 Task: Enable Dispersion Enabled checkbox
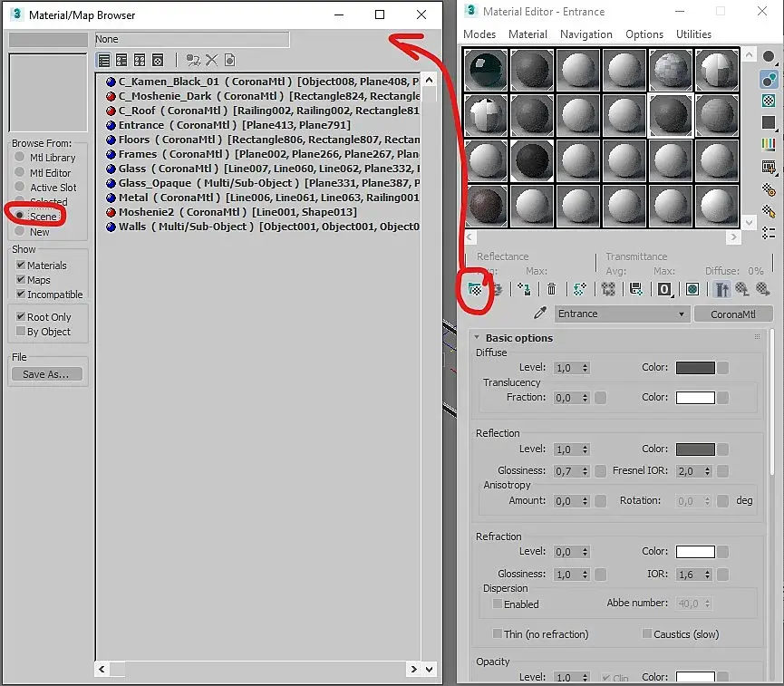tap(497, 604)
